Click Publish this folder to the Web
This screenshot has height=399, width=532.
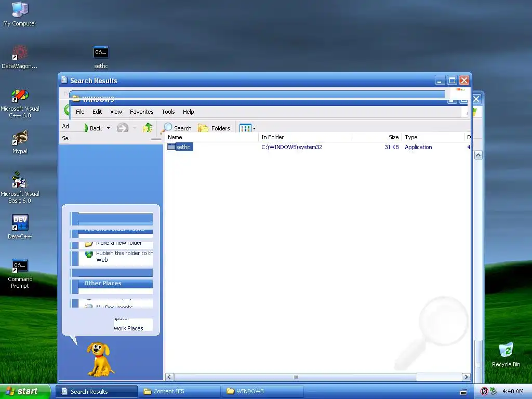pos(124,256)
